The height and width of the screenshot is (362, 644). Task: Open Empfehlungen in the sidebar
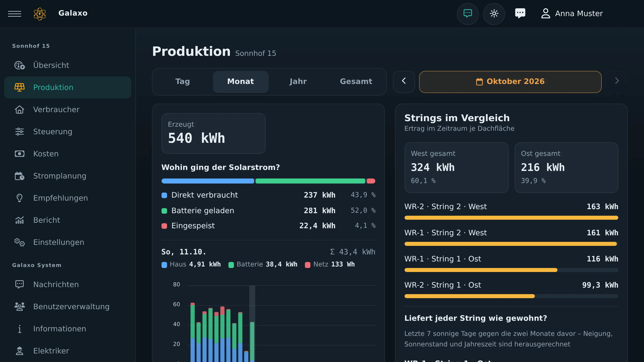pyautogui.click(x=68, y=198)
